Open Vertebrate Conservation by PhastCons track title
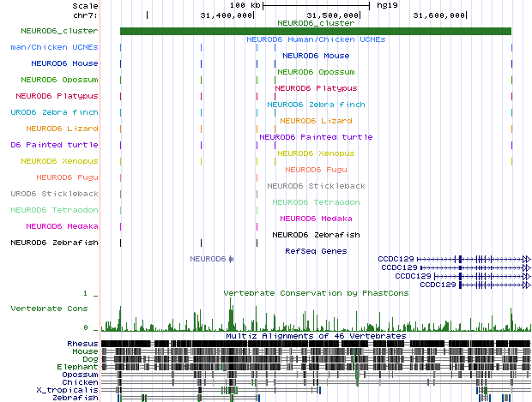The width and height of the screenshot is (532, 402). (315, 293)
